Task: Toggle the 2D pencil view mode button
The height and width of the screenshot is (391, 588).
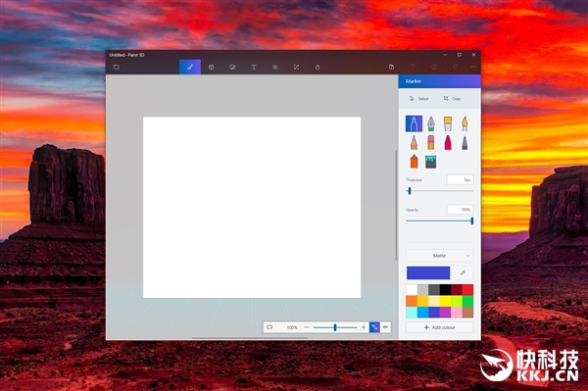Action: pyautogui.click(x=374, y=327)
